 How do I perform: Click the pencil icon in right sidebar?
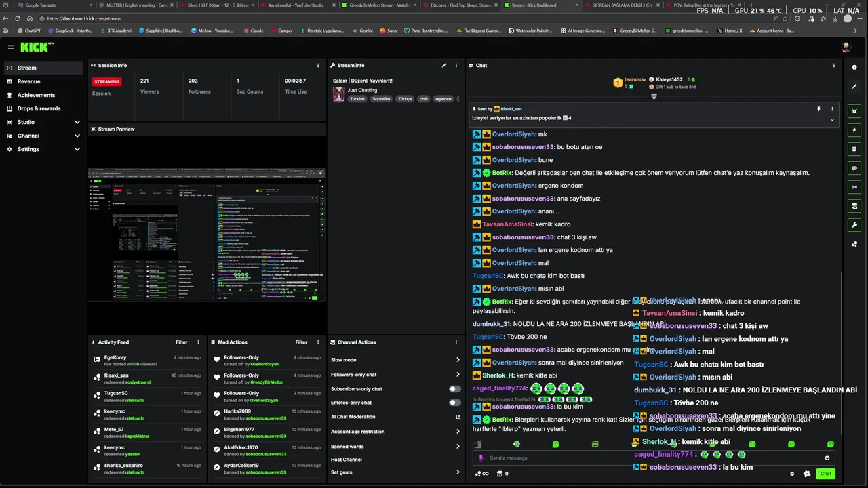[x=854, y=86]
